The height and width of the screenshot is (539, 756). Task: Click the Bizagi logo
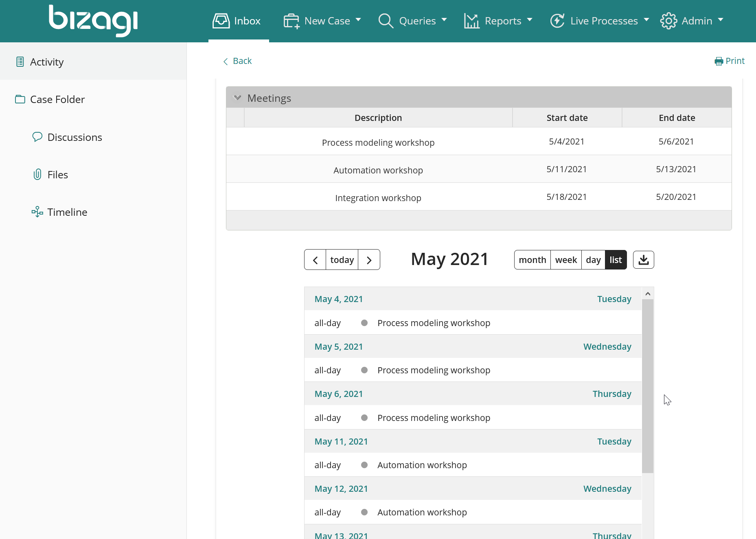point(93,20)
